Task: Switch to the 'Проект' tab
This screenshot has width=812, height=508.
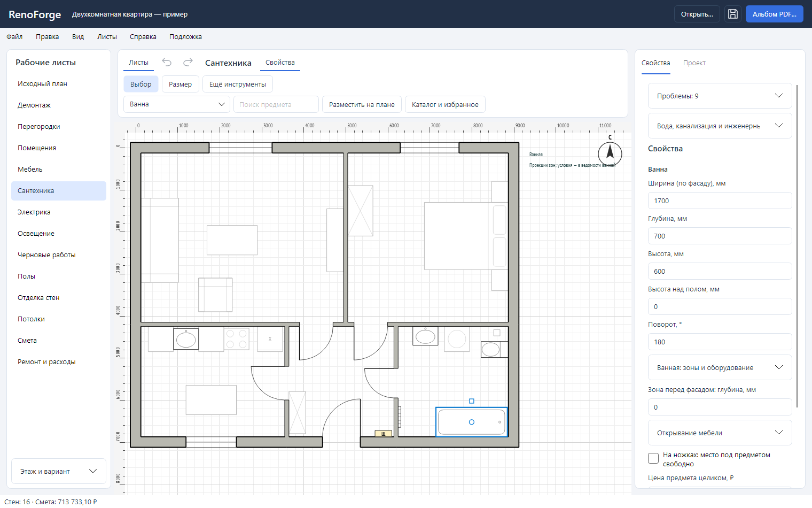Action: tap(694, 63)
